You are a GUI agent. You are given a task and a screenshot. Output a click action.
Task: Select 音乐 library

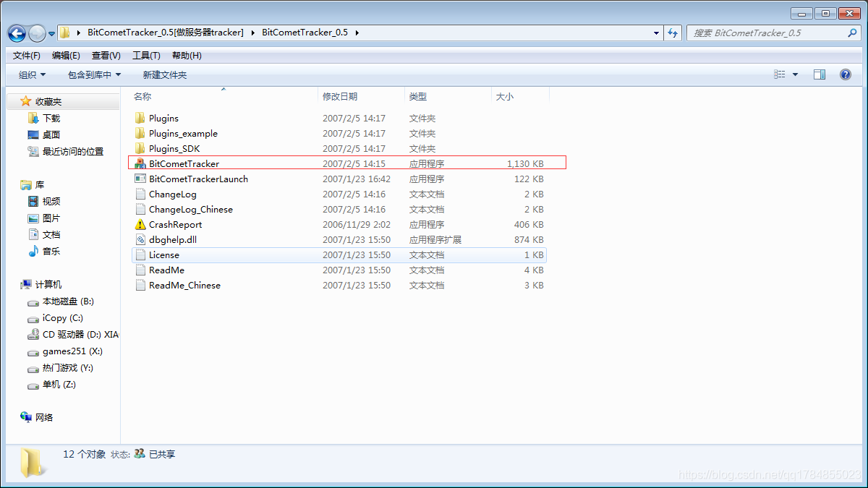(51, 251)
